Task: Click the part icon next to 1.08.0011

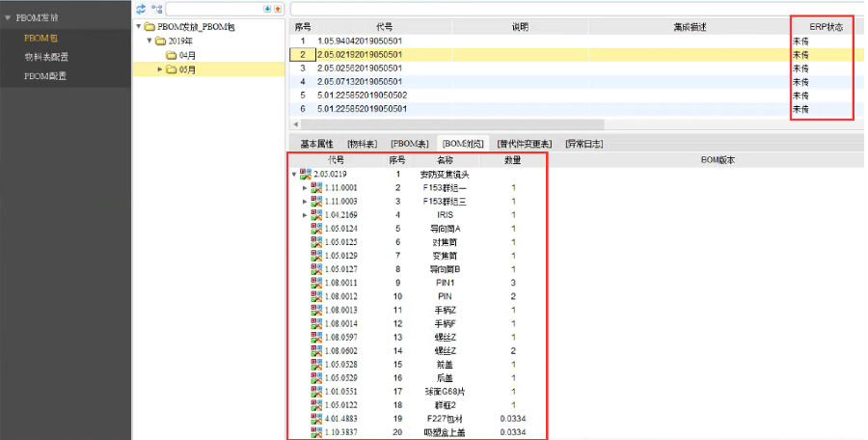Action: point(316,283)
